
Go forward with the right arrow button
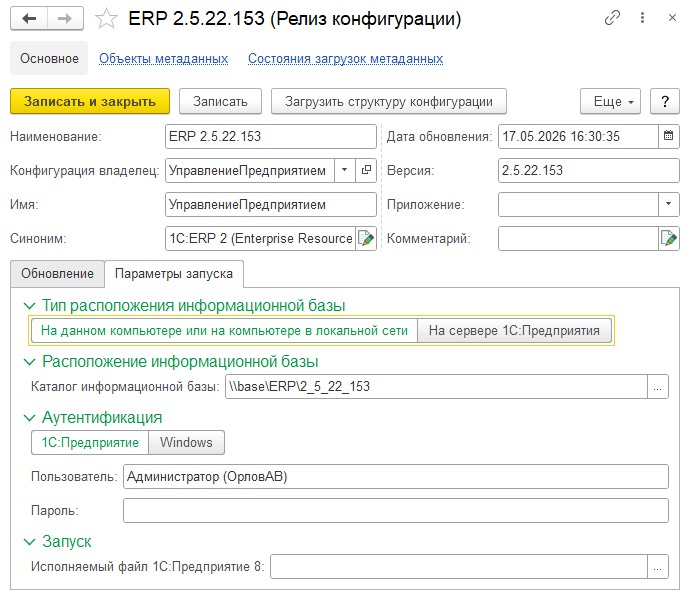pyautogui.click(x=65, y=18)
